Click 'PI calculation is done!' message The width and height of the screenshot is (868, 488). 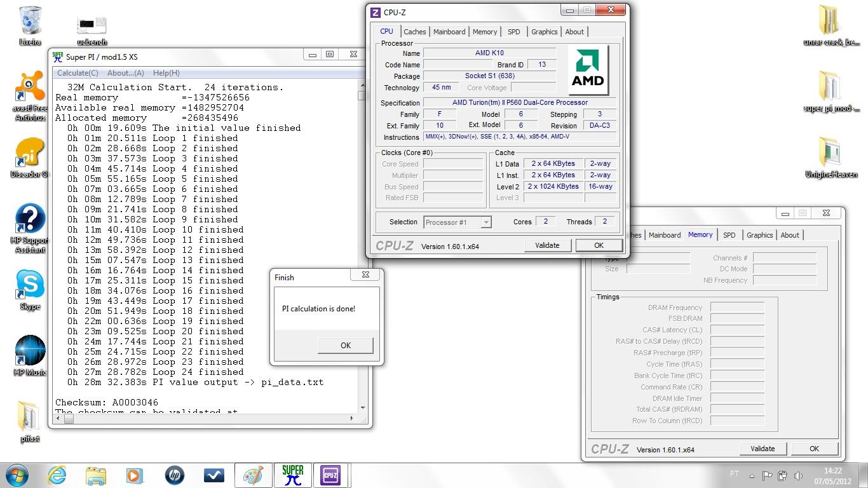(x=318, y=309)
